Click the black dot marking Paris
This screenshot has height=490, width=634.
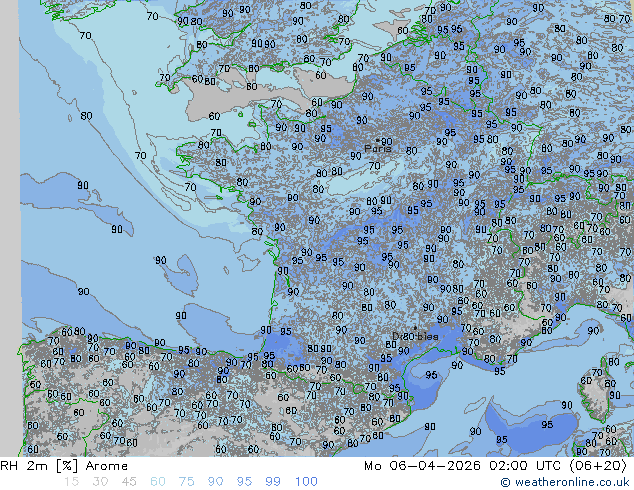pos(377,140)
